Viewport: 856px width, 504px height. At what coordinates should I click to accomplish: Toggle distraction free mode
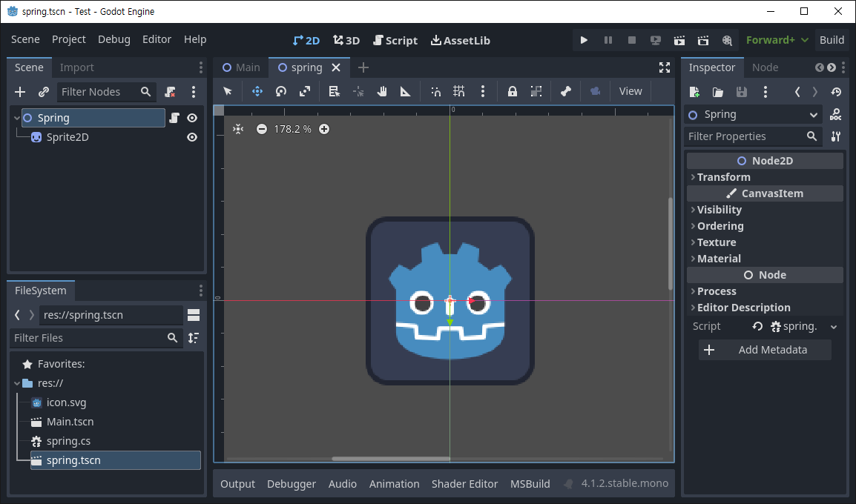665,67
